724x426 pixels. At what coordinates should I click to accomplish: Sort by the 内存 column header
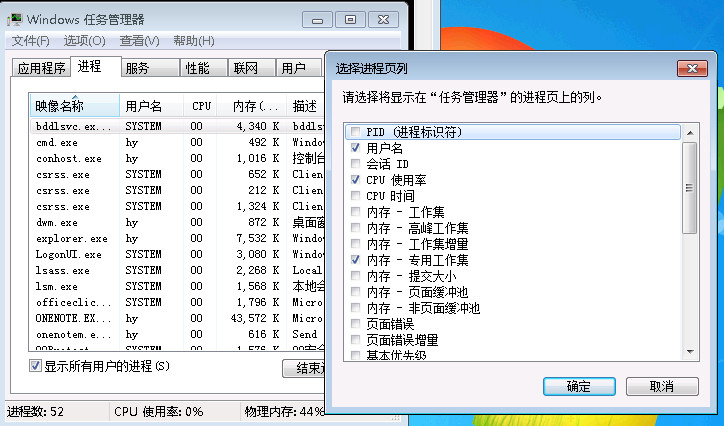point(252,106)
